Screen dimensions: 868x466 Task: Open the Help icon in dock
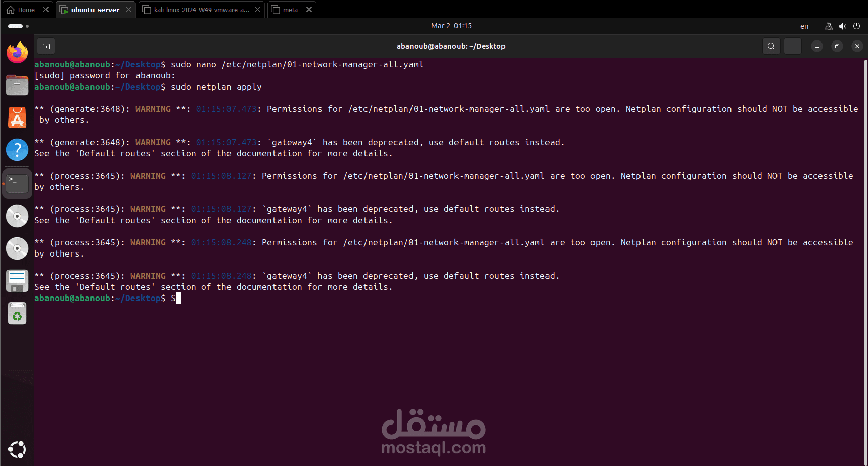click(17, 150)
